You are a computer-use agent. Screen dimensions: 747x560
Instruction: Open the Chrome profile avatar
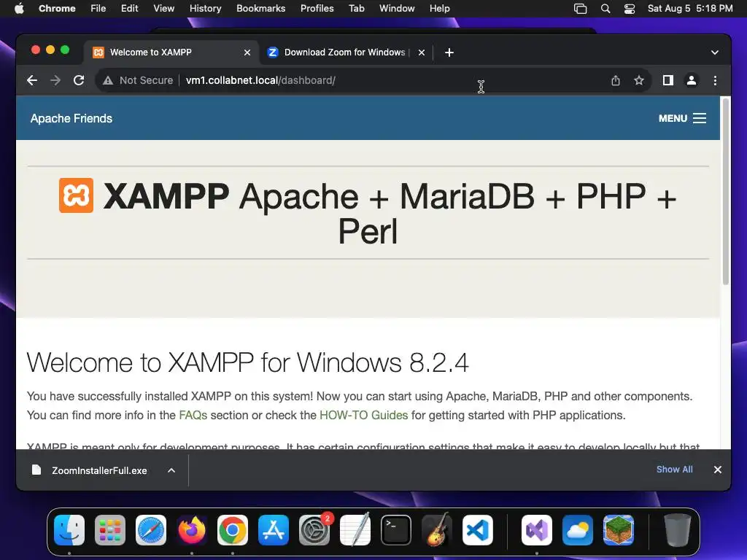tap(692, 80)
